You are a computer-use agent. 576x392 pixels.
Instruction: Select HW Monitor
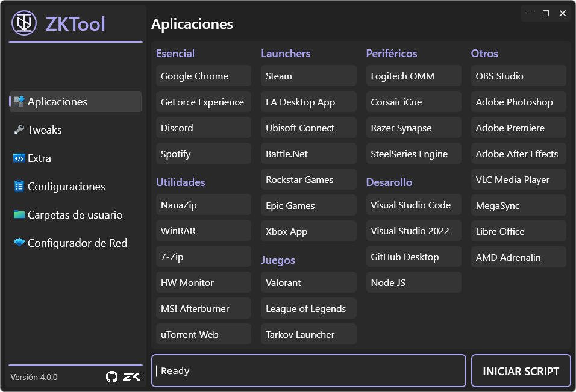pyautogui.click(x=204, y=282)
